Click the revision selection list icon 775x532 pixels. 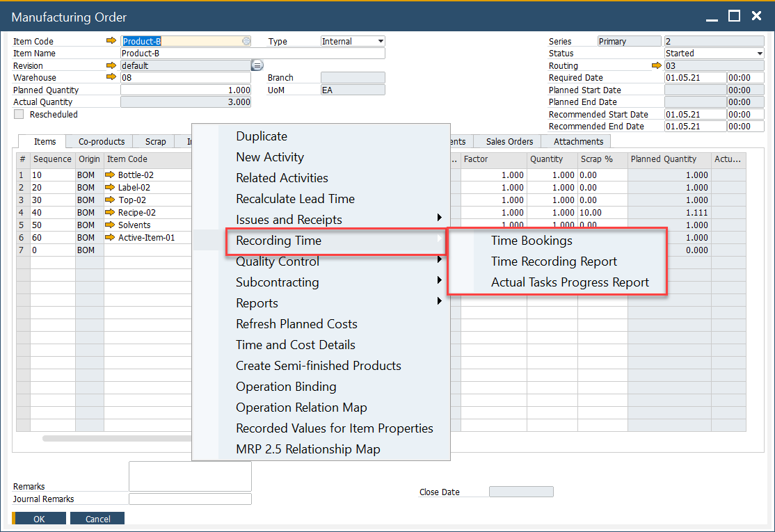point(257,65)
